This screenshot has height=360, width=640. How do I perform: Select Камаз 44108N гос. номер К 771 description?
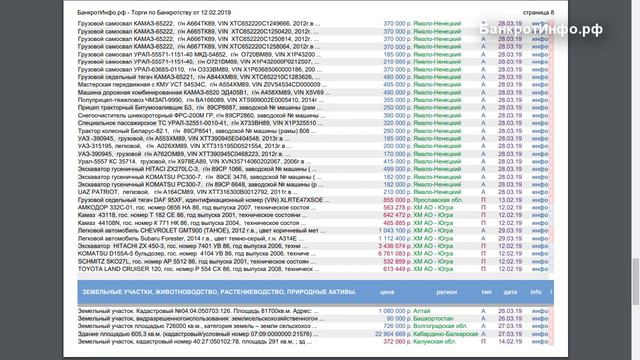[x=192, y=223]
